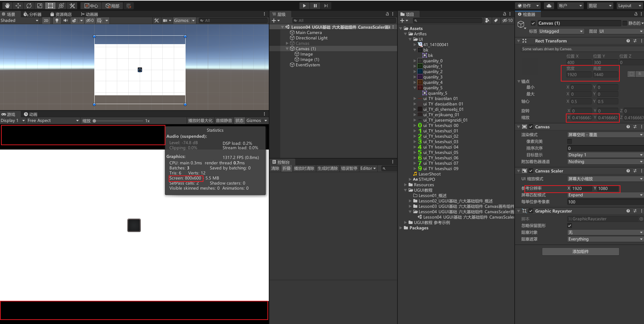The image size is (644, 324).
Task: Search by label in Project panel
Action: 496,21
